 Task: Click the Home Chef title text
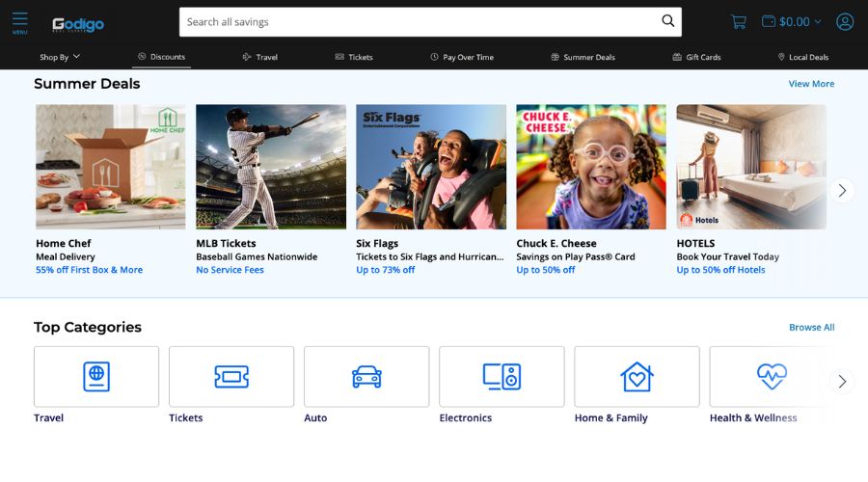pos(63,244)
